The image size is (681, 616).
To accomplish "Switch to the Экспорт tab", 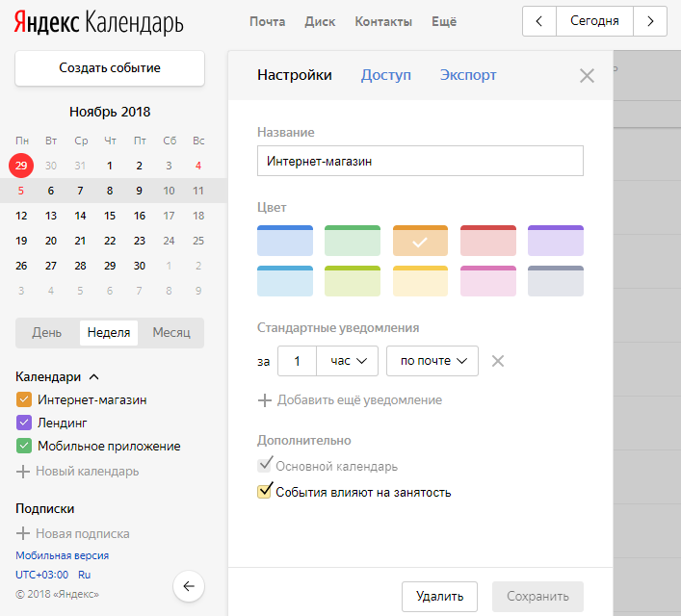I will point(468,75).
